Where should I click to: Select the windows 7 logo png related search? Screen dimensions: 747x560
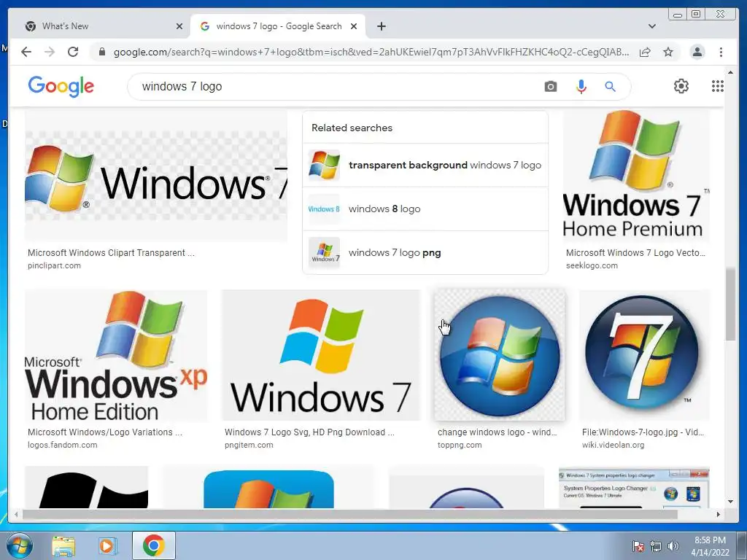pyautogui.click(x=425, y=253)
